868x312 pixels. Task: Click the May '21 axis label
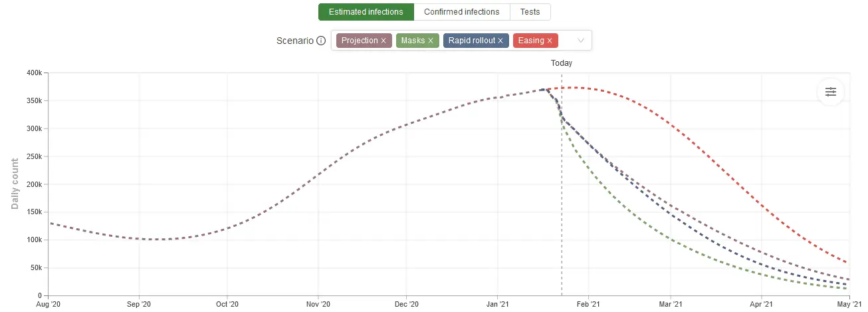click(849, 304)
